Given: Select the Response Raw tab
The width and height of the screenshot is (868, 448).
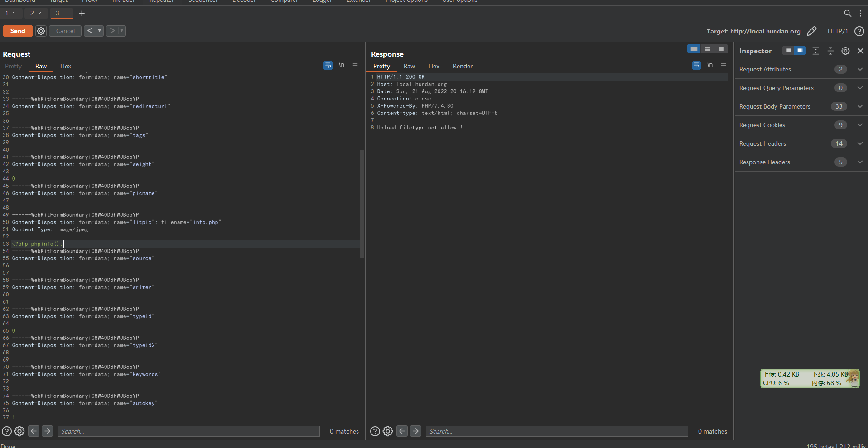Looking at the screenshot, I should point(409,66).
